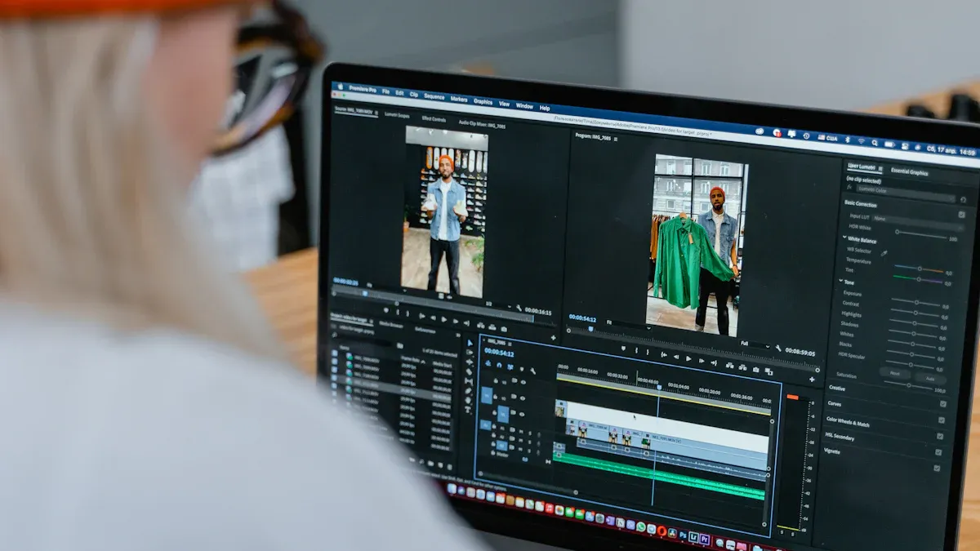The image size is (980, 551).
Task: Click Lift button in Program monitor
Action: [x=729, y=365]
